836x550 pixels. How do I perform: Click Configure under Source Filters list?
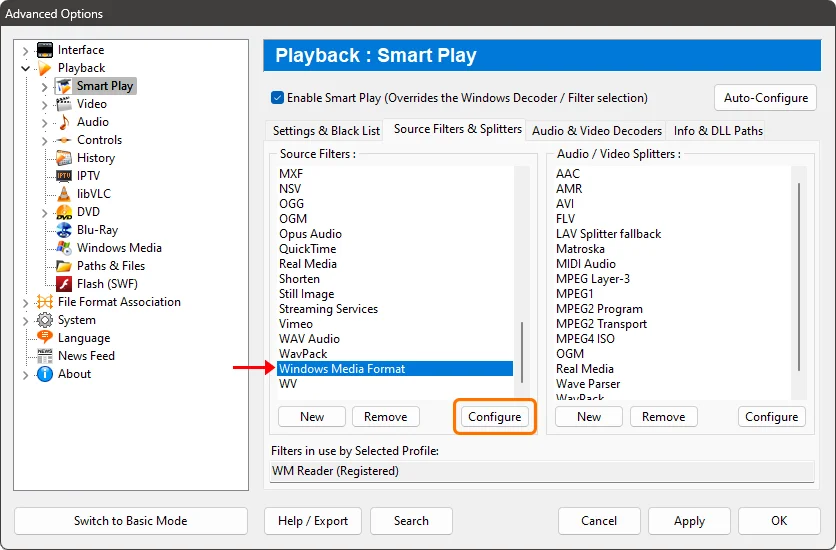(495, 417)
